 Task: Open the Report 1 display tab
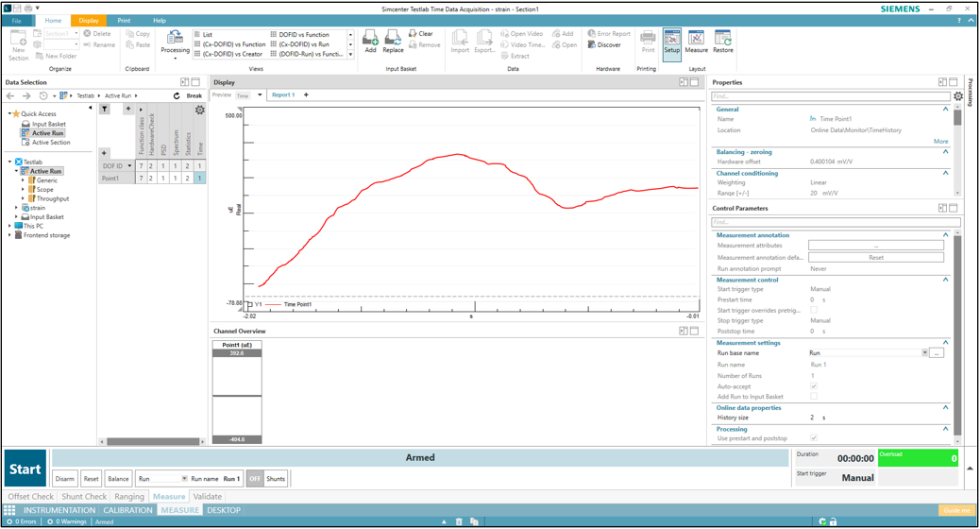click(x=283, y=95)
